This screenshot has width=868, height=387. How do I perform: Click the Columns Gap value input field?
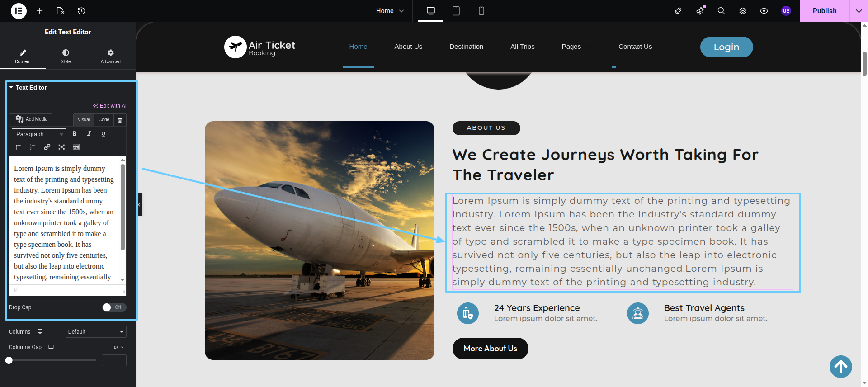(x=114, y=360)
